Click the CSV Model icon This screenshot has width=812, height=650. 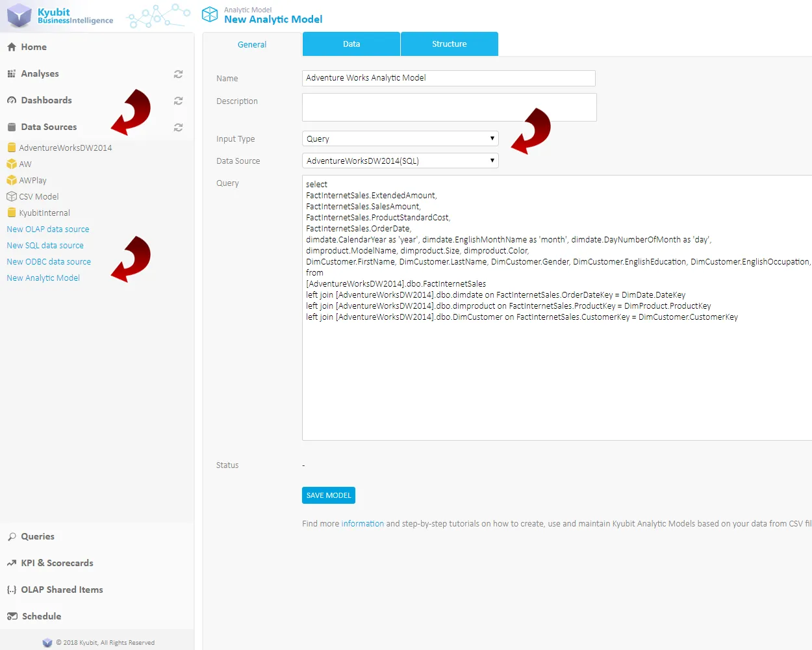tap(12, 196)
